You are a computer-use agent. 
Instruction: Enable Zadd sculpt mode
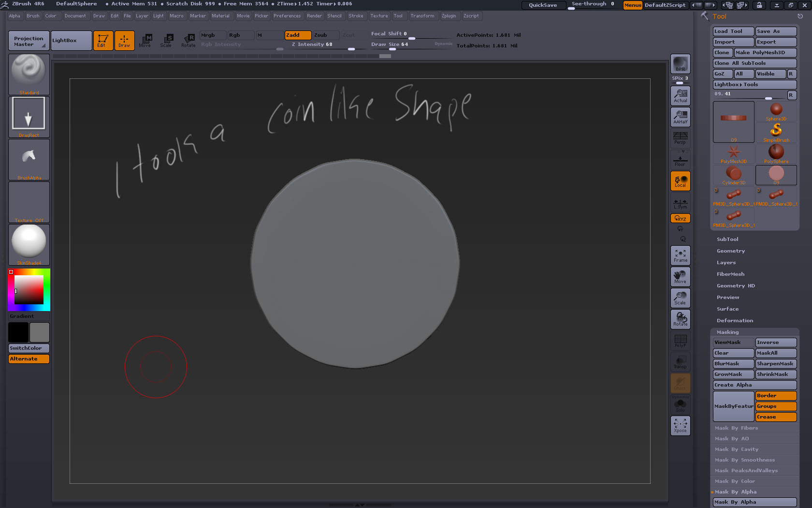point(298,35)
